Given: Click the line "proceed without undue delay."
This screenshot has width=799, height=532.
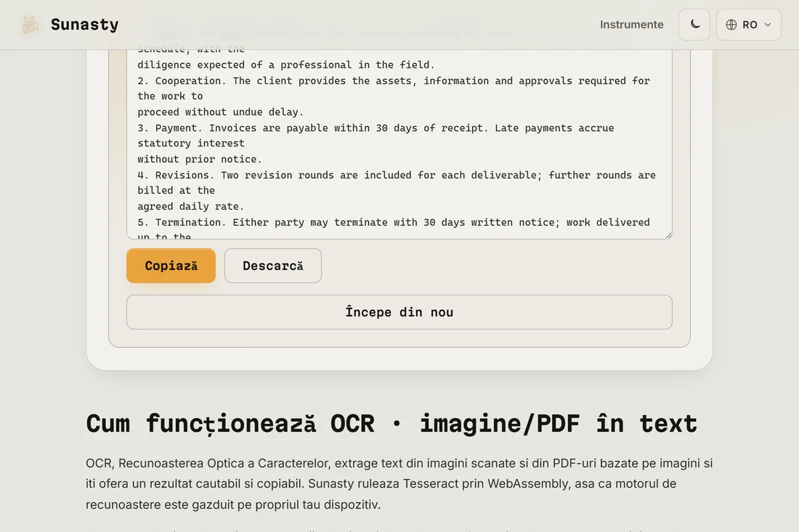Looking at the screenshot, I should tap(220, 112).
